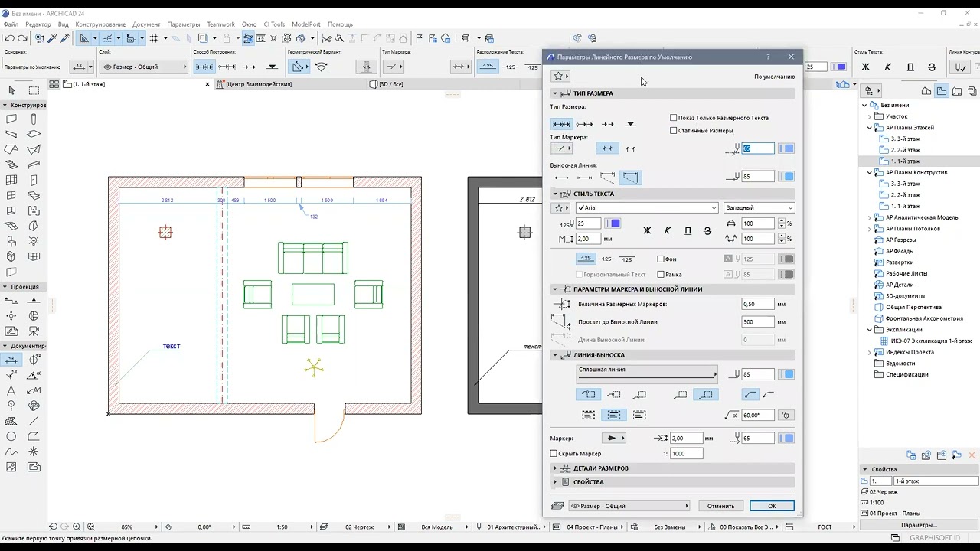Click the angle lock icon beside 60,00°

(786, 416)
